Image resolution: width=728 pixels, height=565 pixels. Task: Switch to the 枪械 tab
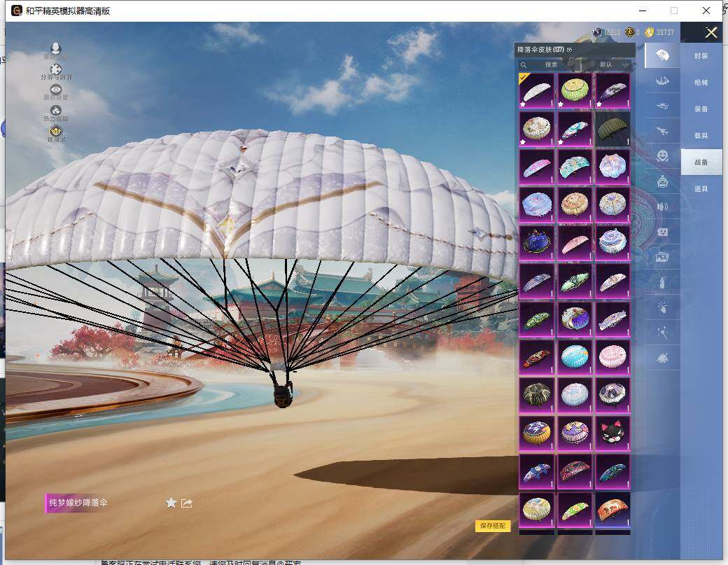click(x=701, y=82)
